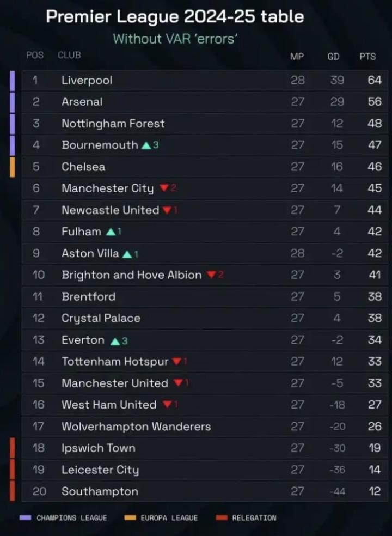
Task: Click Southampton's points value of 12
Action: 375,491
